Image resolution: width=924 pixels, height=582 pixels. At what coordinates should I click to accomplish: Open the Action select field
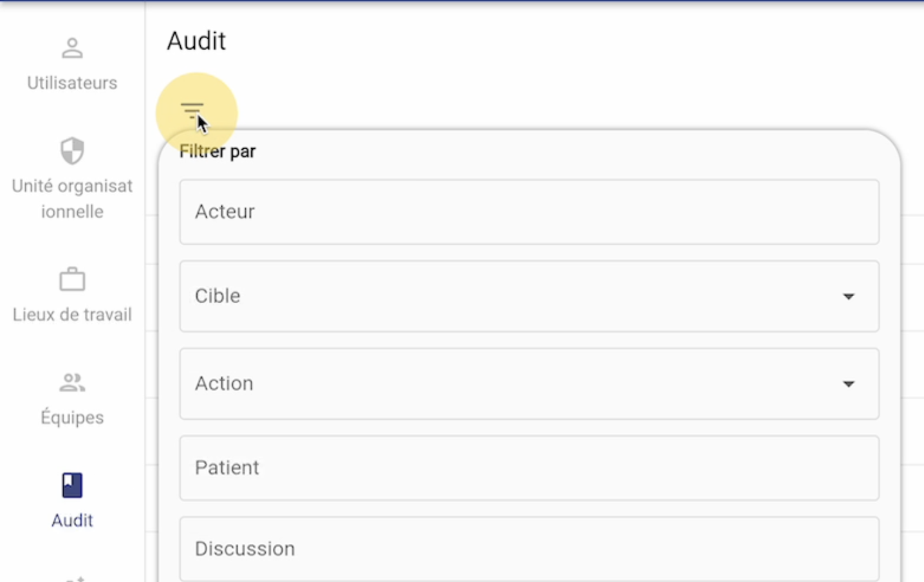click(529, 384)
